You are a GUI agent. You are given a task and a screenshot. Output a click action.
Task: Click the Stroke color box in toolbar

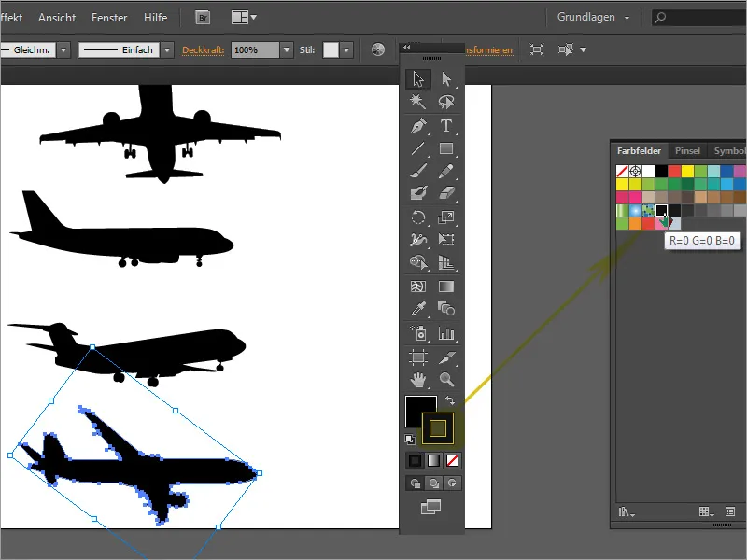pos(437,428)
